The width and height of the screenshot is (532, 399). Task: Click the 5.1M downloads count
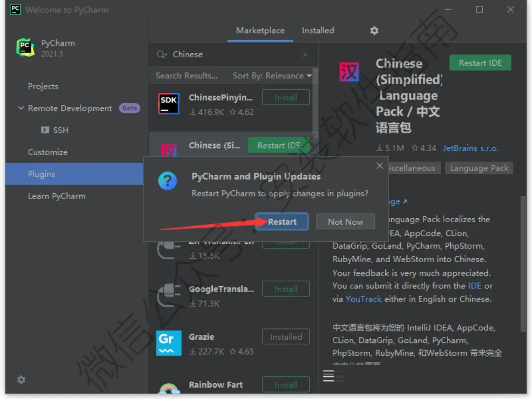390,148
